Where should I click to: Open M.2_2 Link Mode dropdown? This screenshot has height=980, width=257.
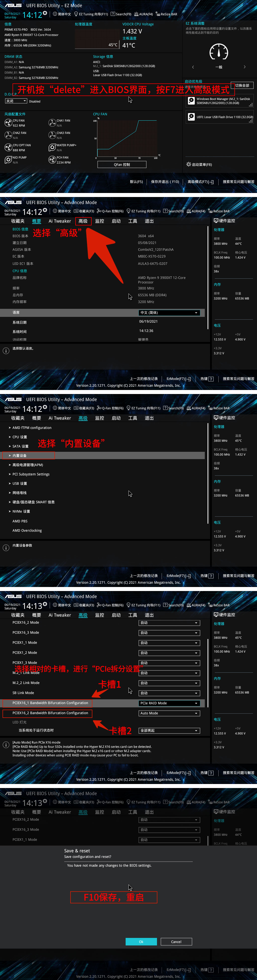click(169, 683)
